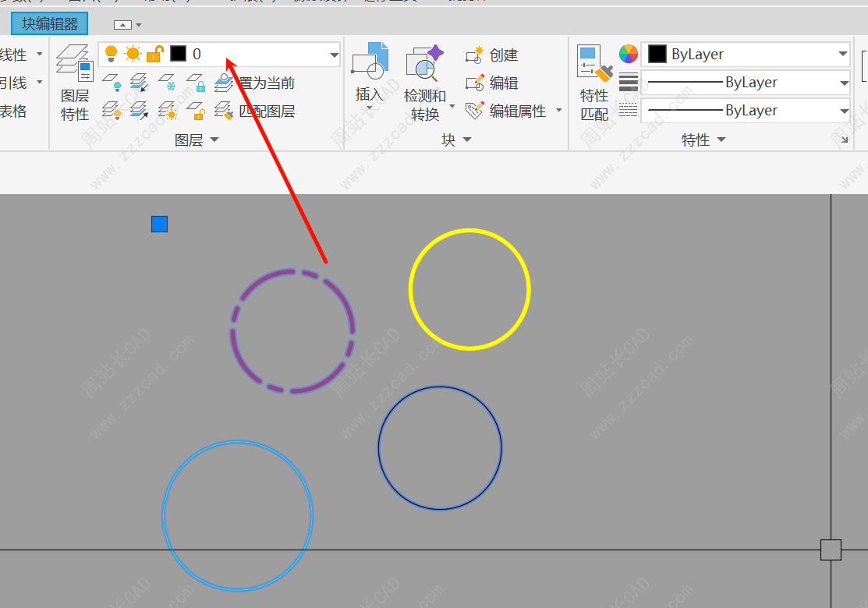Open the ByLayer object color dropdown
The width and height of the screenshot is (868, 608).
842,55
